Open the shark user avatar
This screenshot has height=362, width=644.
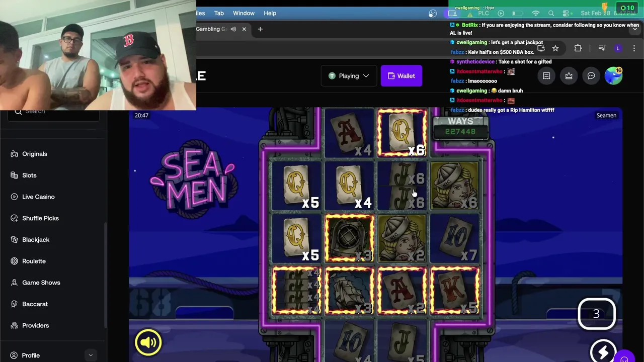(613, 76)
